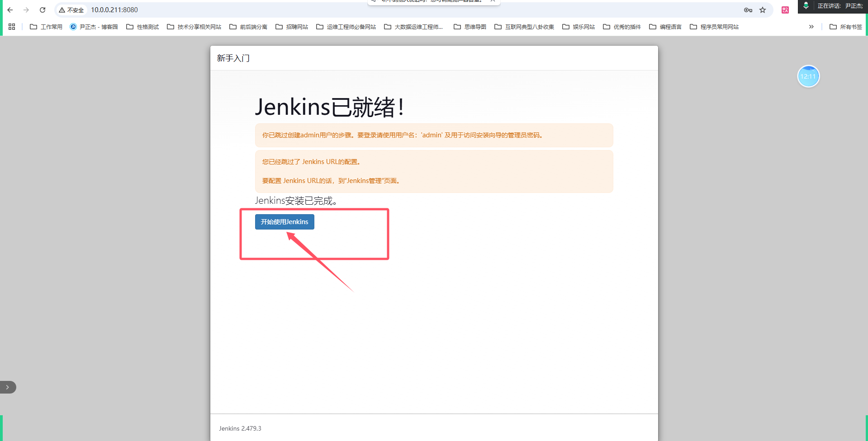Open the 娱乐网站 bookmark folder

pyautogui.click(x=579, y=27)
